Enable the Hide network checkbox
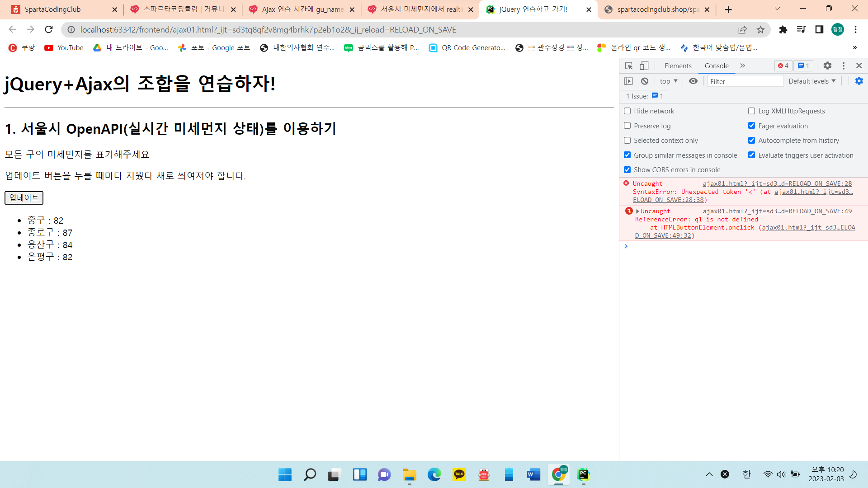This screenshot has width=868, height=488. pos(627,111)
